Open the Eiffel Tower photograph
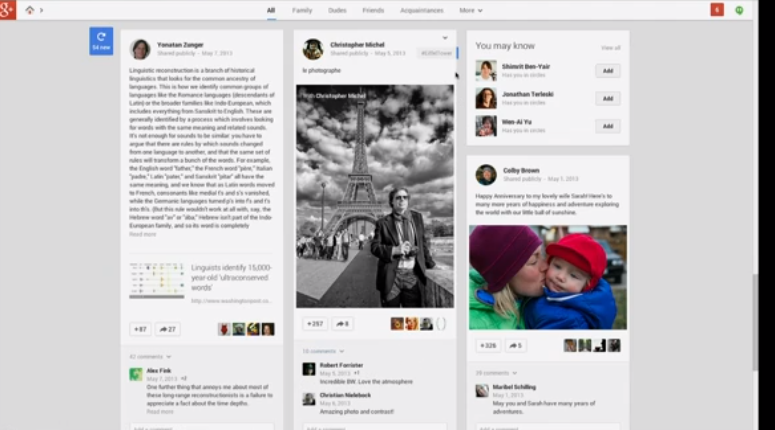The height and width of the screenshot is (430, 775). click(x=375, y=196)
